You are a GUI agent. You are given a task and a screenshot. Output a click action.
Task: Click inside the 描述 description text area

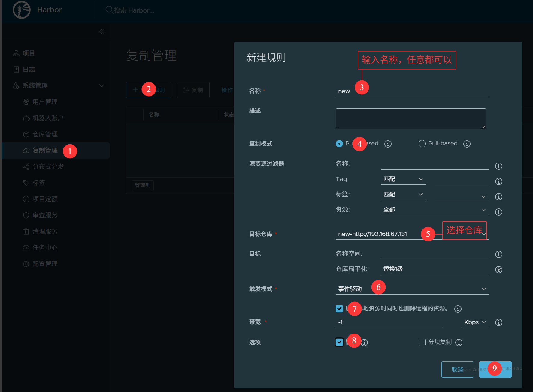pyautogui.click(x=410, y=118)
